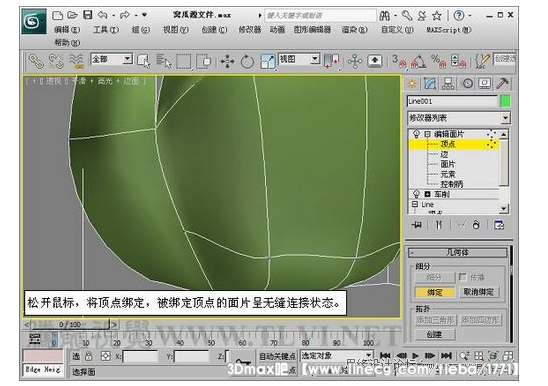Collapse the 几何体 rollout header

click(x=457, y=252)
